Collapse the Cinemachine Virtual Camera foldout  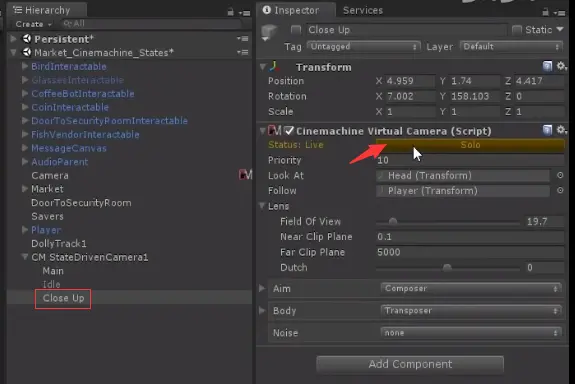[263, 131]
